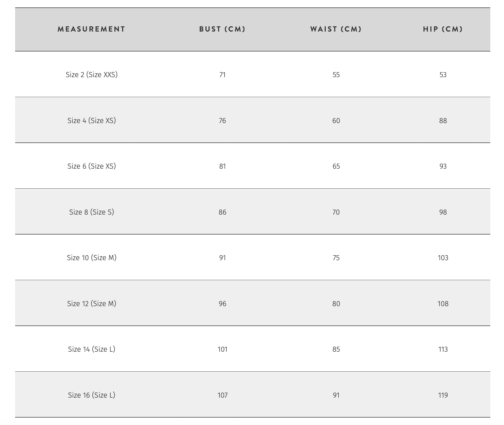Select the Size 16 (Size L) row label
The height and width of the screenshot is (425, 504).
(92, 395)
